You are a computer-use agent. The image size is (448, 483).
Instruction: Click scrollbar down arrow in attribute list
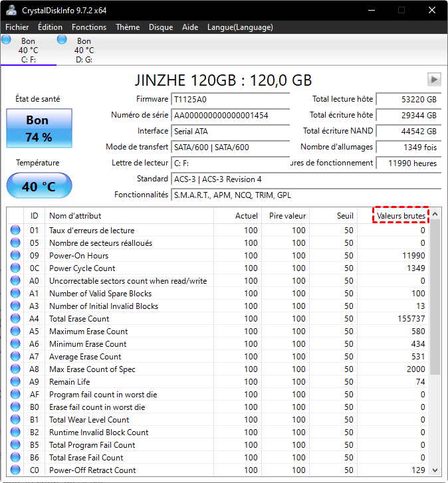pos(435,470)
